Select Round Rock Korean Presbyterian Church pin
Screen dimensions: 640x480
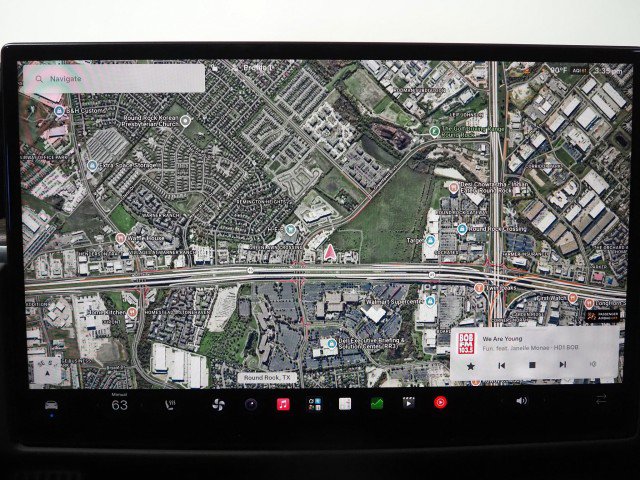[186, 121]
